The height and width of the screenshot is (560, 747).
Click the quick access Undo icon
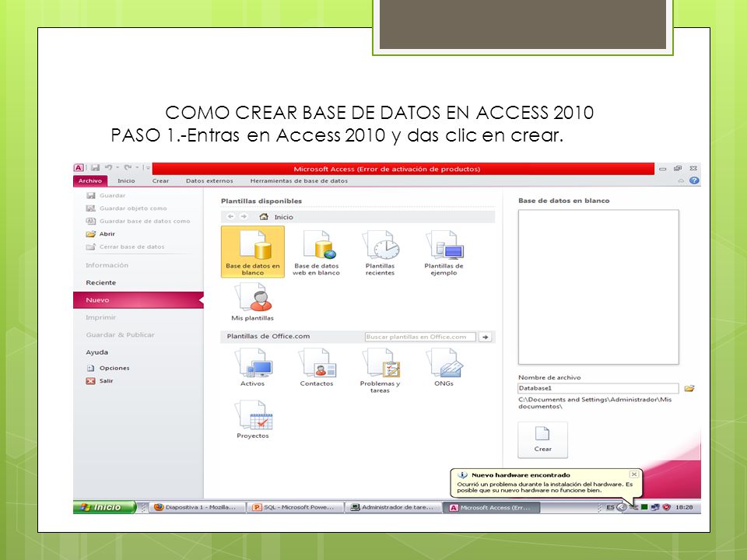coord(109,168)
